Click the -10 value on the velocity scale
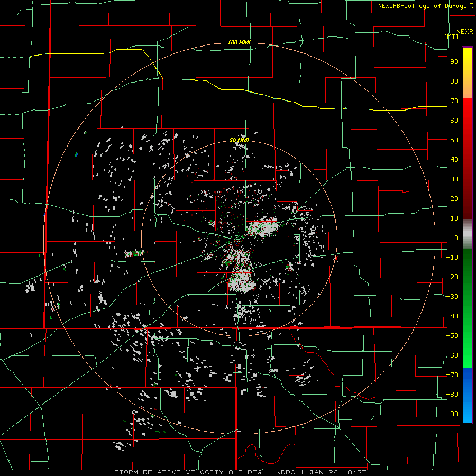Image resolution: width=476 pixels, height=476 pixels. (452, 258)
